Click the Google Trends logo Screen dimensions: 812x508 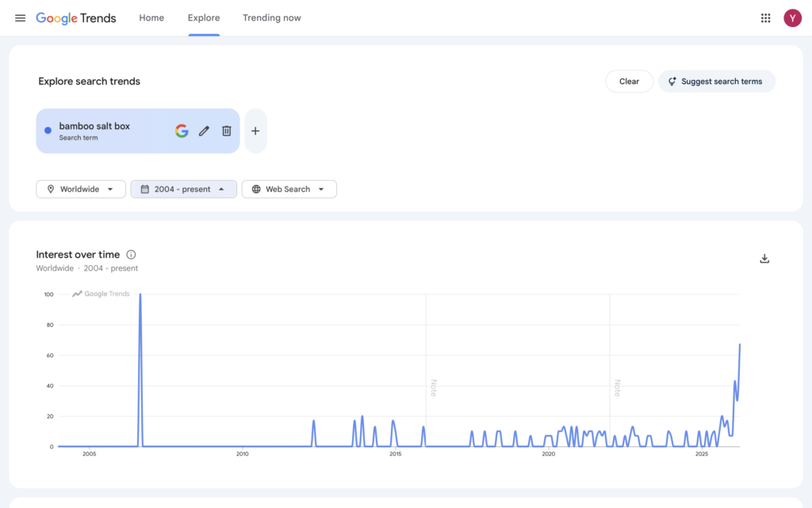76,18
